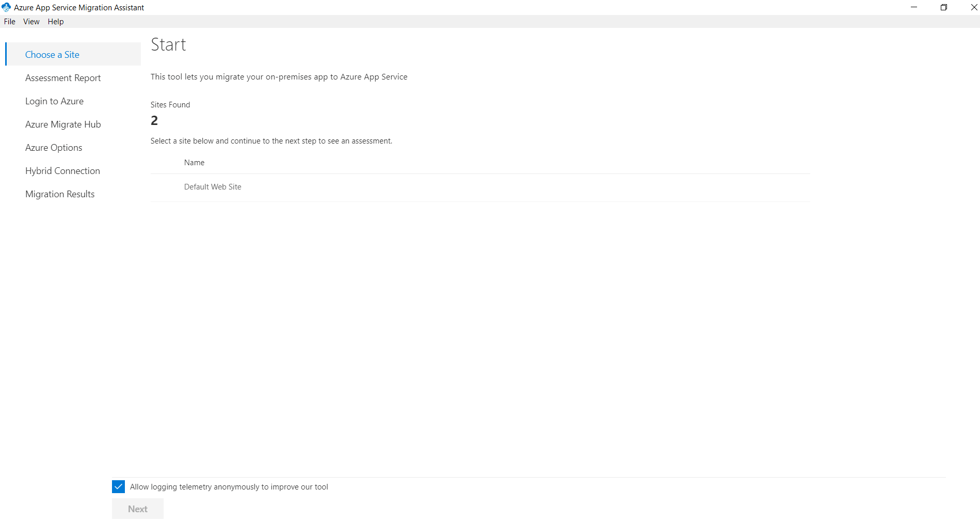Go to Login to Azure step
Viewport: 980px width, 521px height.
pyautogui.click(x=54, y=101)
